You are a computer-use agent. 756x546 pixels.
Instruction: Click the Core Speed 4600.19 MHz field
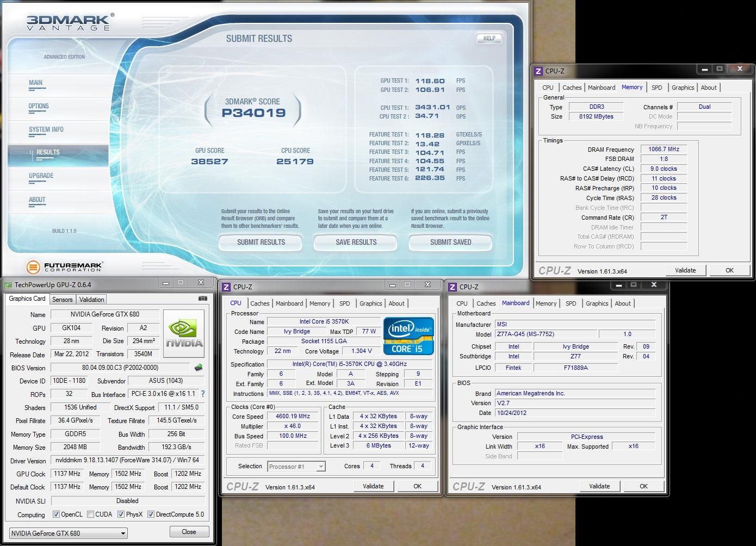pos(293,416)
